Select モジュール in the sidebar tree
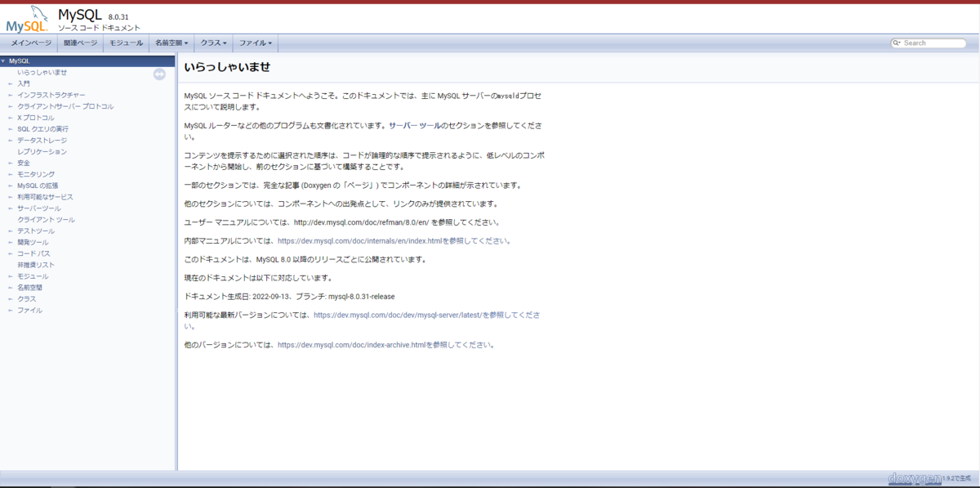This screenshot has height=488, width=980. 33,276
